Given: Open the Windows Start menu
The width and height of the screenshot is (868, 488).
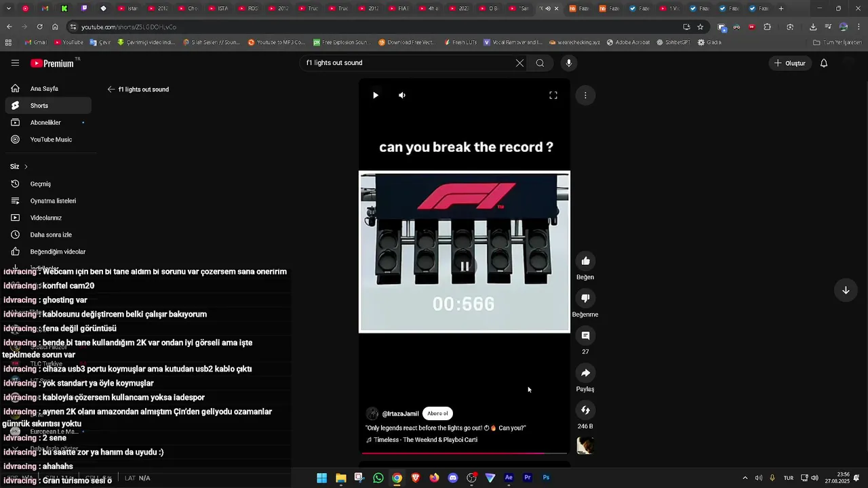Looking at the screenshot, I should 322,478.
